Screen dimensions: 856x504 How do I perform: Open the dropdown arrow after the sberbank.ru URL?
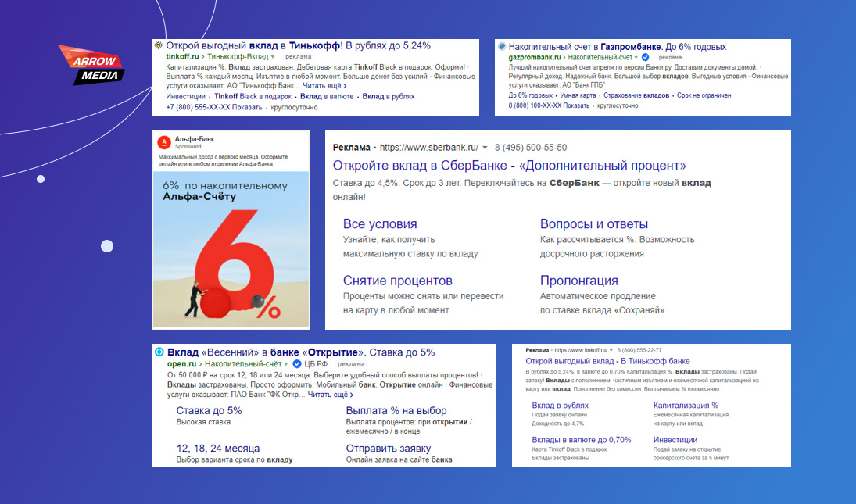pyautogui.click(x=485, y=148)
